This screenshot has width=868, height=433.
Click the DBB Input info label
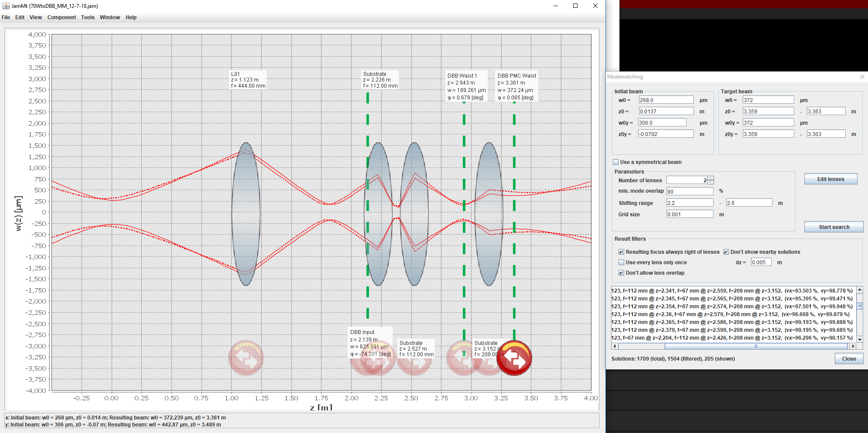[370, 343]
